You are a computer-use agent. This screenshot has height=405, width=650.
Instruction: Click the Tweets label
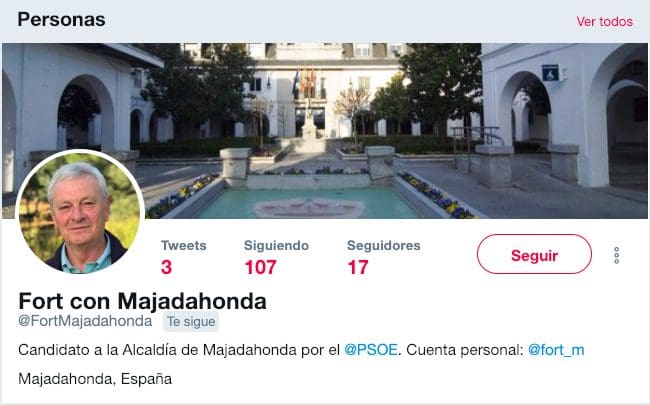coord(184,245)
